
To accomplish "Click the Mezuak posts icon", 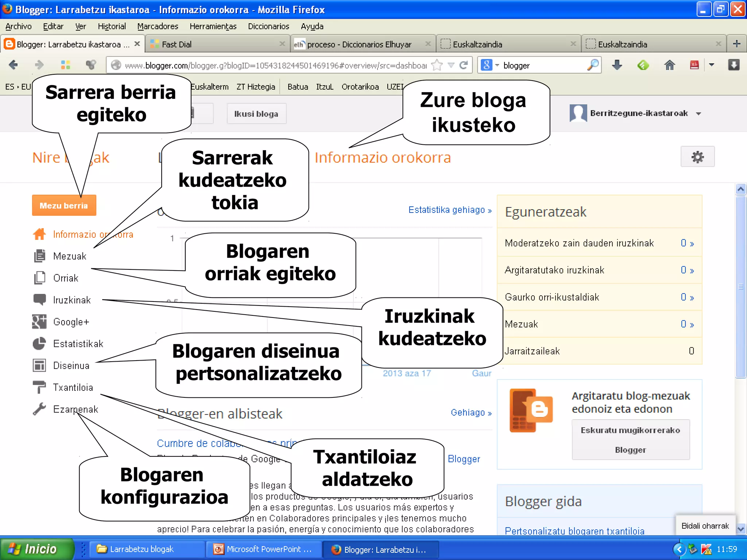I will 39,256.
